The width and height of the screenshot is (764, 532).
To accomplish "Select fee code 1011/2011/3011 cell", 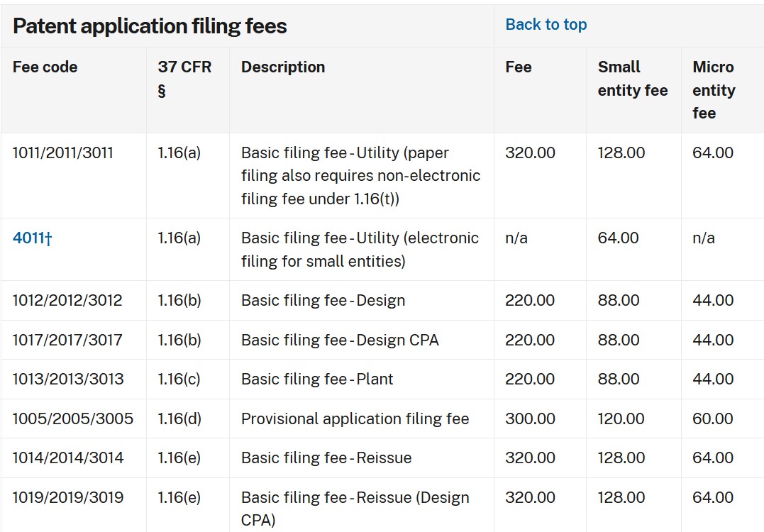I will pos(62,153).
